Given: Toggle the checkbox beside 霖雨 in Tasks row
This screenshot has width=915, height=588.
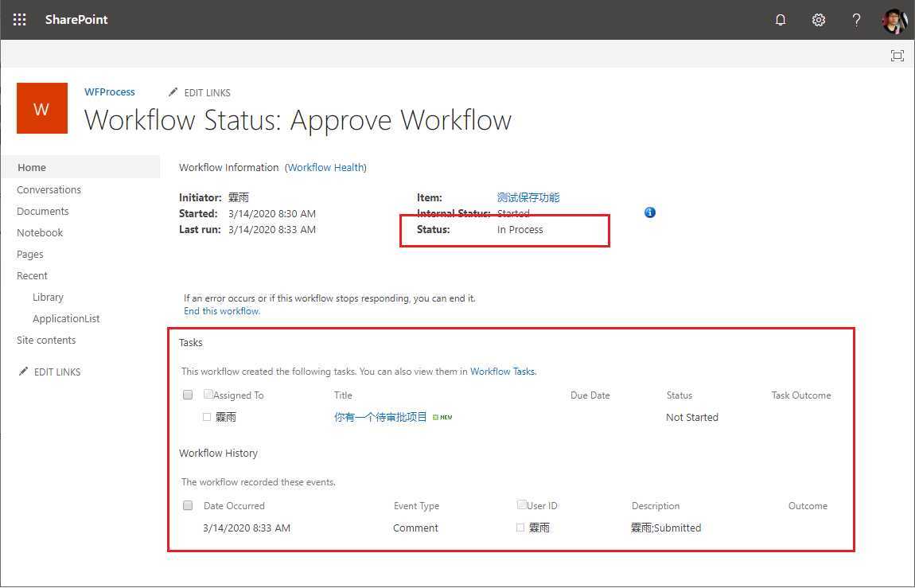Looking at the screenshot, I should [207, 417].
